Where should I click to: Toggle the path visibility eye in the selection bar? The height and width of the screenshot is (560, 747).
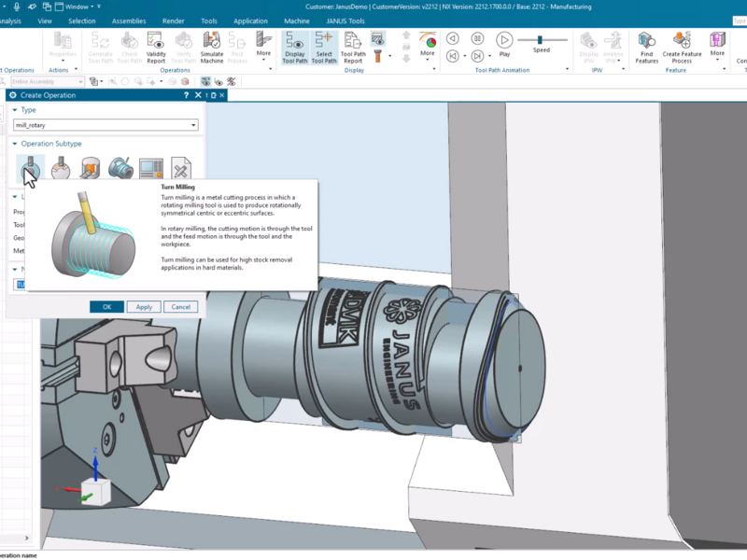tap(218, 81)
